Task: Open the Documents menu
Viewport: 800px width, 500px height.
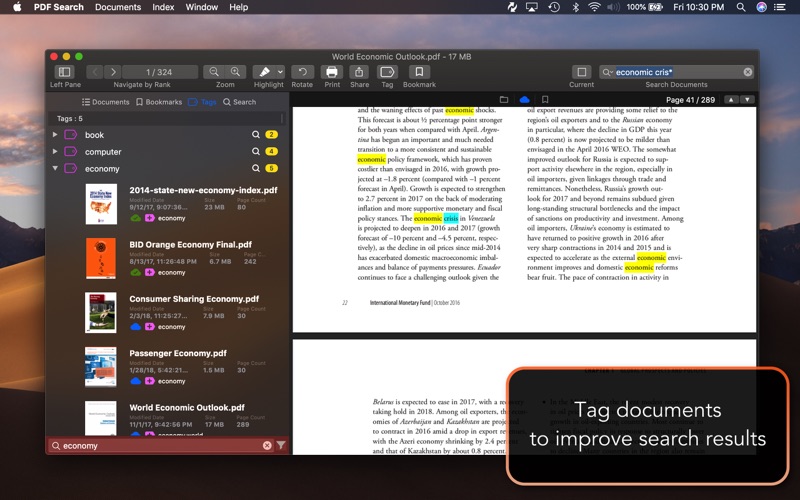Action: (x=118, y=7)
